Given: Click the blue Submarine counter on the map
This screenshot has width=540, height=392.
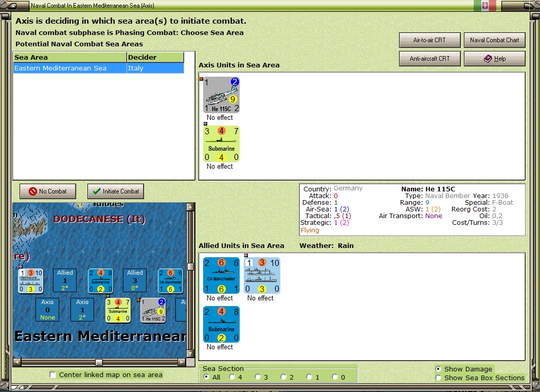Looking at the screenshot, I should pos(101,281).
